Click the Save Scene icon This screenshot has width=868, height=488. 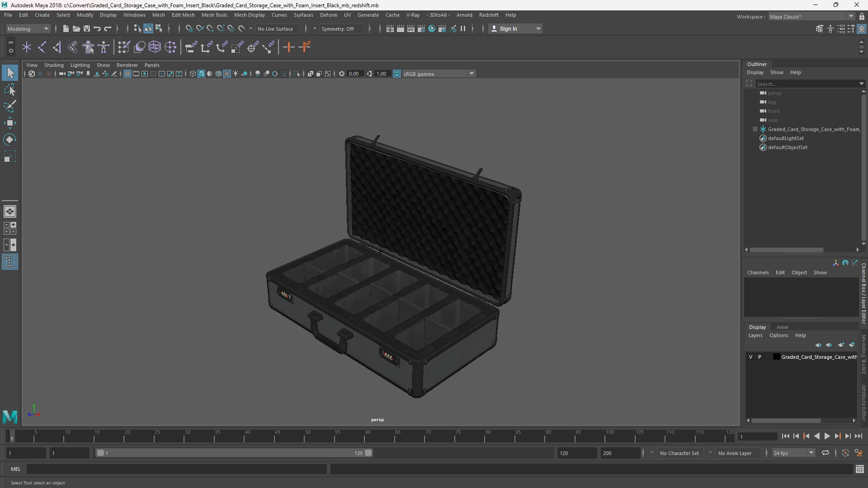tap(86, 29)
